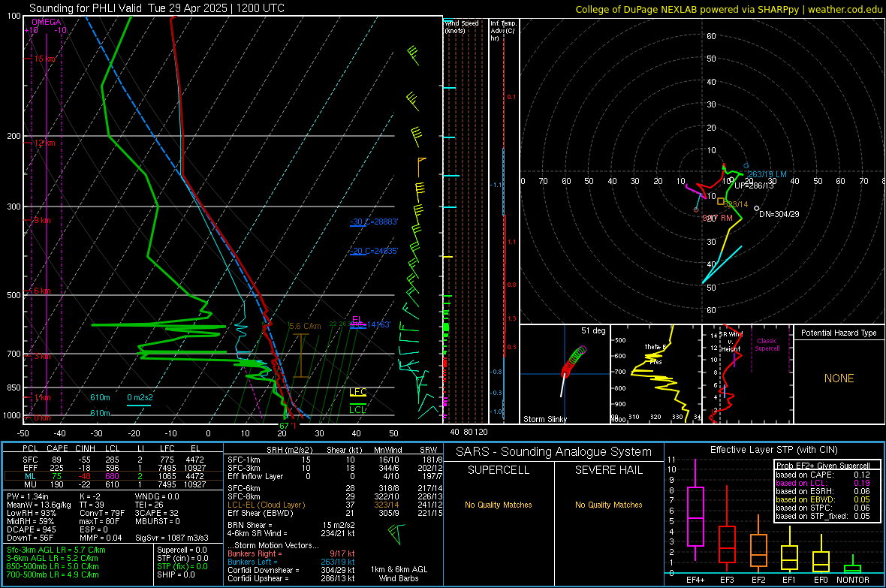The height and width of the screenshot is (588, 886).
Task: Select the SFC-1km shear row
Action: (335, 460)
